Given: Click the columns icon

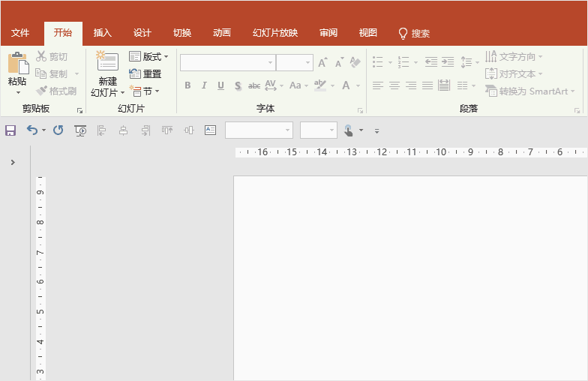Looking at the screenshot, I should 463,85.
